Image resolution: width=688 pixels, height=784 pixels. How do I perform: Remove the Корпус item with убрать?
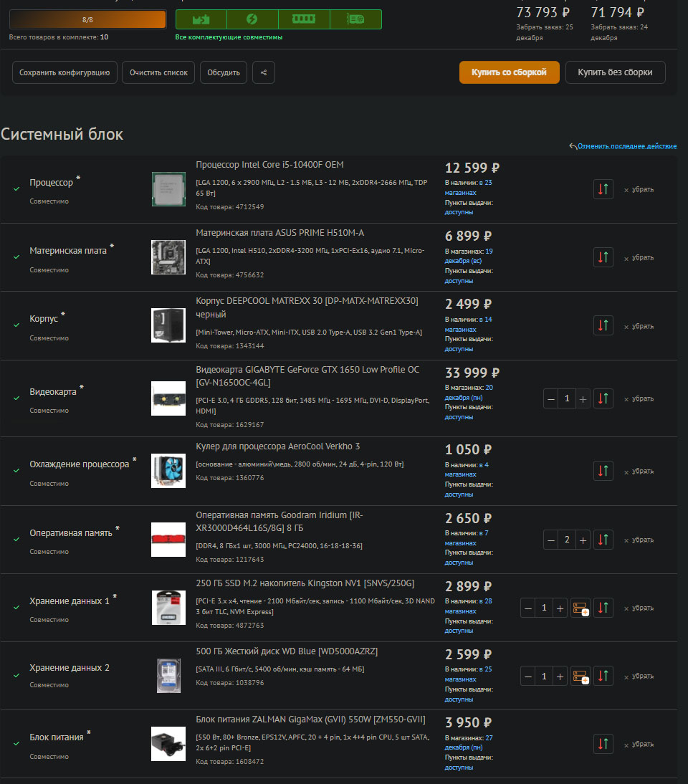(639, 326)
